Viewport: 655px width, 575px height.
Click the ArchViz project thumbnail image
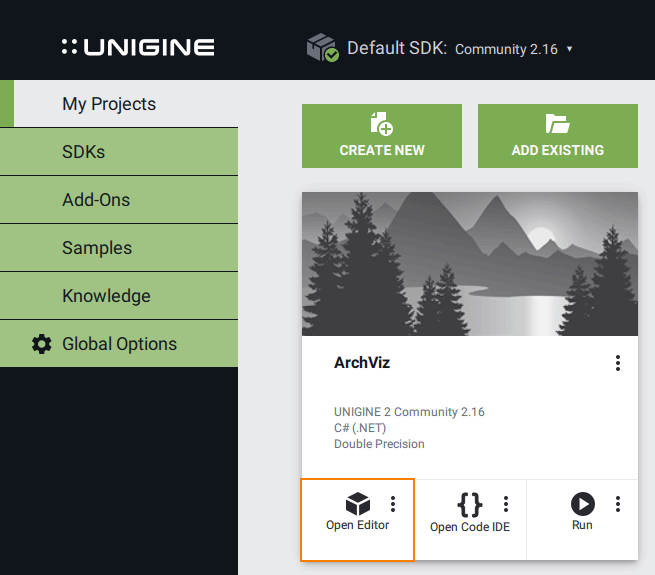[x=470, y=264]
